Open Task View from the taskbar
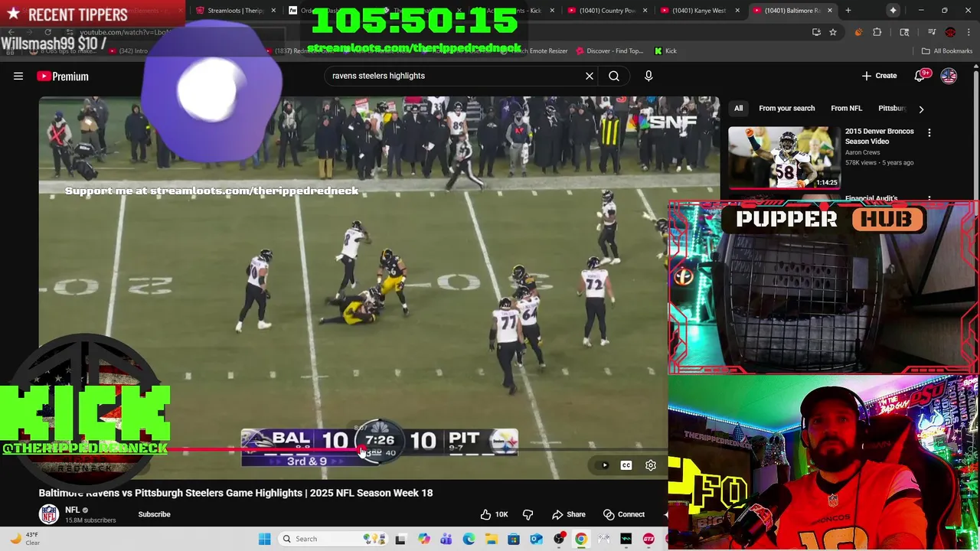This screenshot has height=551, width=980. (x=400, y=540)
